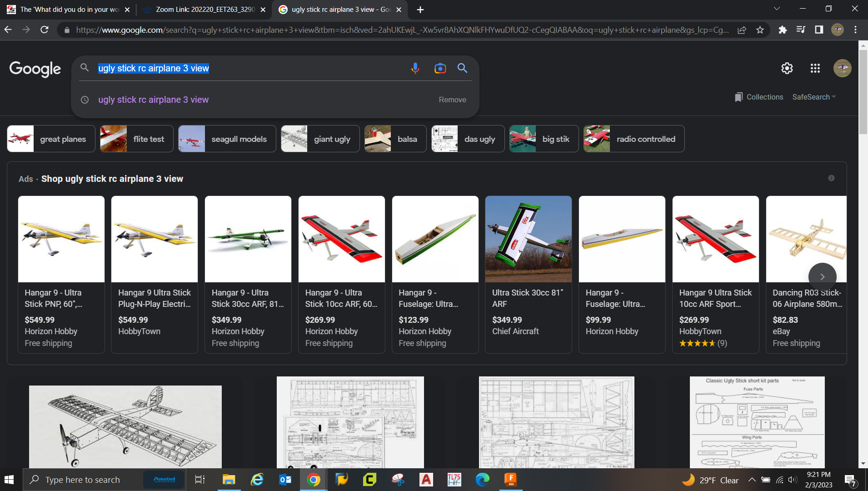
Task: Click the blue search magnifier button
Action: [462, 68]
